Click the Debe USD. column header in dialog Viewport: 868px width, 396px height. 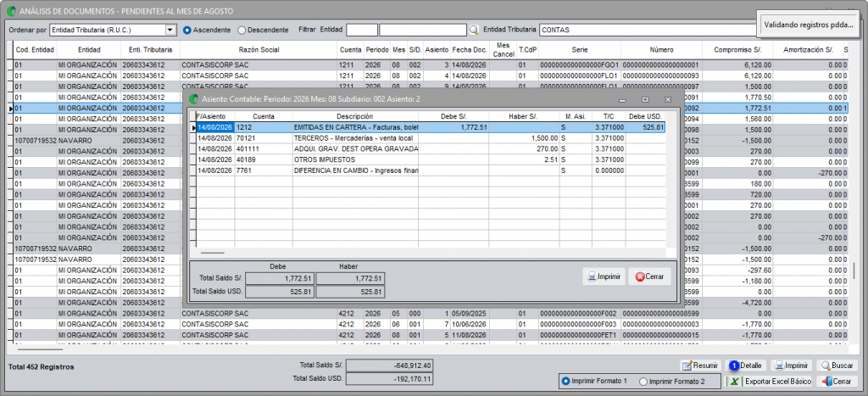point(645,116)
